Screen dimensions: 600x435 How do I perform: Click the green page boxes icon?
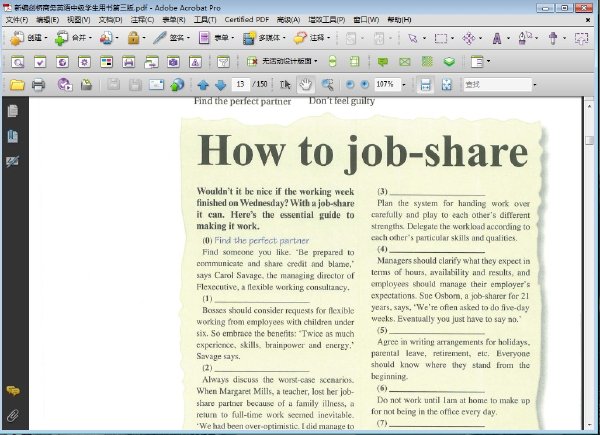[x=354, y=61]
